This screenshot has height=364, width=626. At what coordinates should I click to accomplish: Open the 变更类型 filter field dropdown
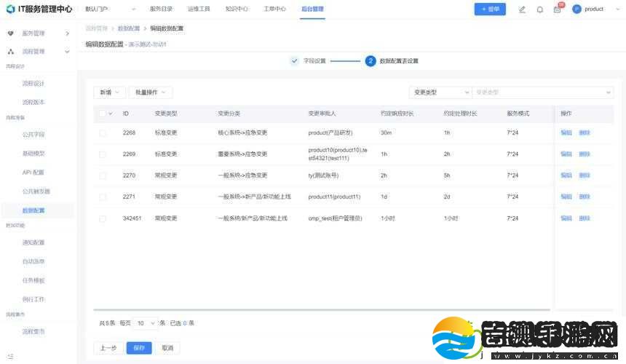[440, 92]
